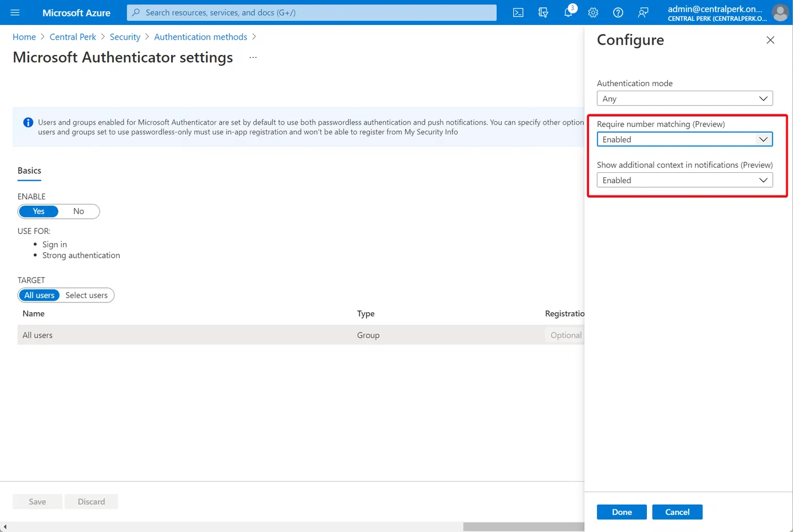Open portal settings gear icon
The height and width of the screenshot is (532, 793).
[593, 12]
